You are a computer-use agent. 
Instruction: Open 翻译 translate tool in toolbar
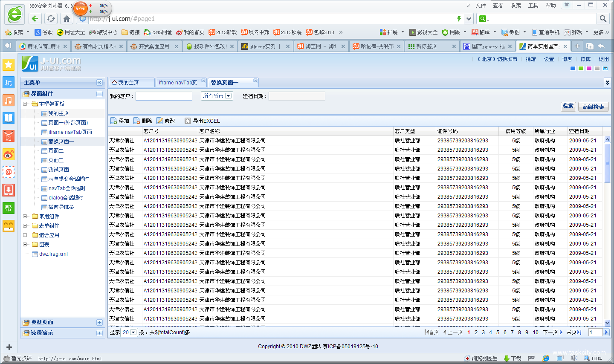pyautogui.click(x=481, y=32)
